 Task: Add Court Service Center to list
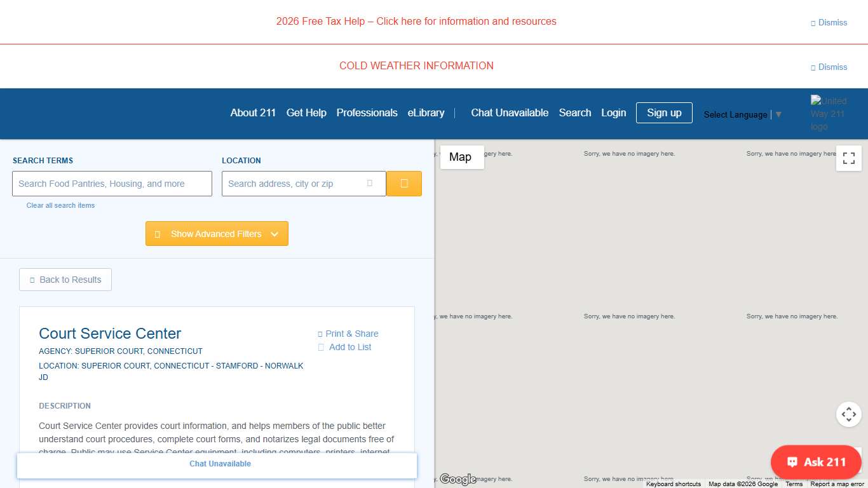click(345, 347)
